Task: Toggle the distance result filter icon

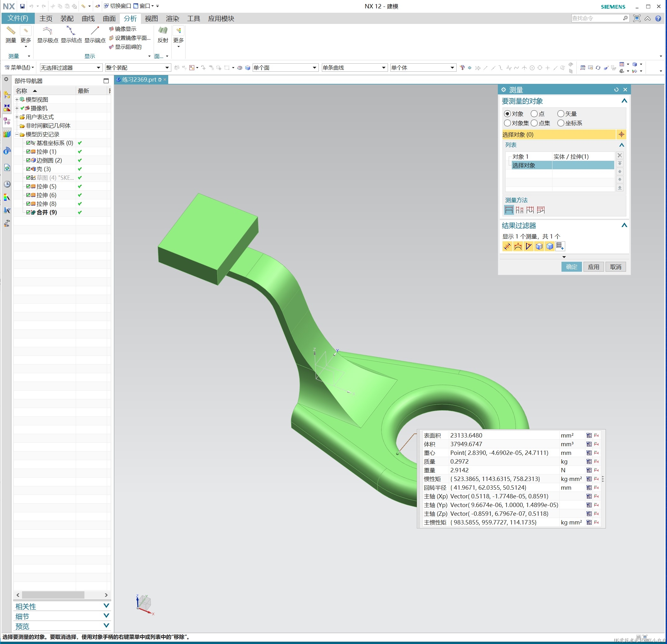Action: (507, 246)
